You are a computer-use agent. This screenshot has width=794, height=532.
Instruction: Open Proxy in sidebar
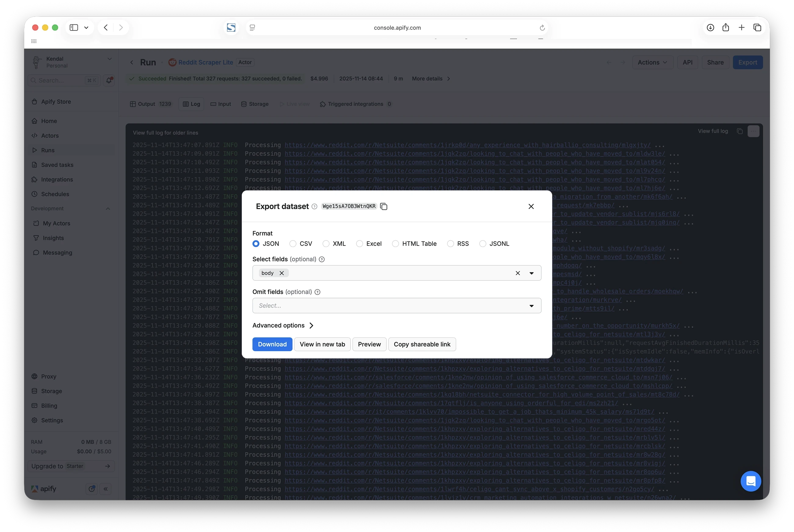click(71, 376)
